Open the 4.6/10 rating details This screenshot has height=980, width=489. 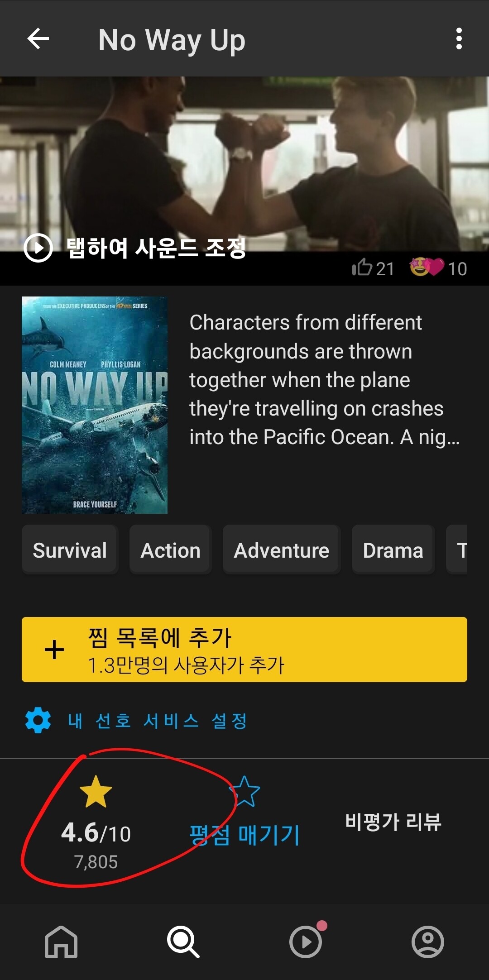pos(96,823)
